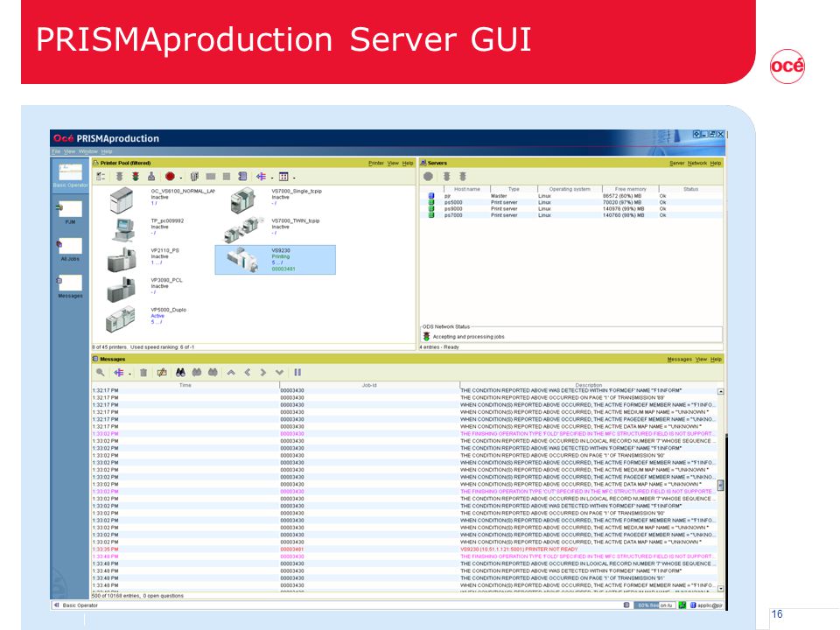Open the Messages filter dropdown arrow
The height and width of the screenshot is (630, 840).
129,374
